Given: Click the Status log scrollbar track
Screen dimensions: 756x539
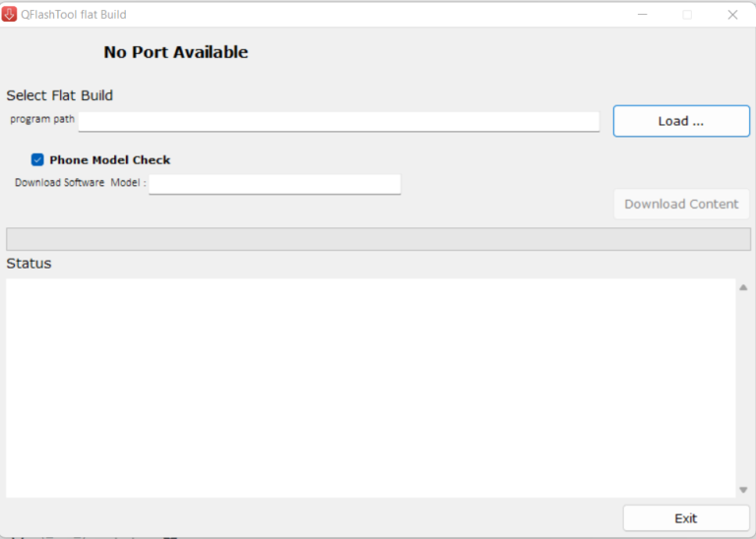Looking at the screenshot, I should click(743, 388).
